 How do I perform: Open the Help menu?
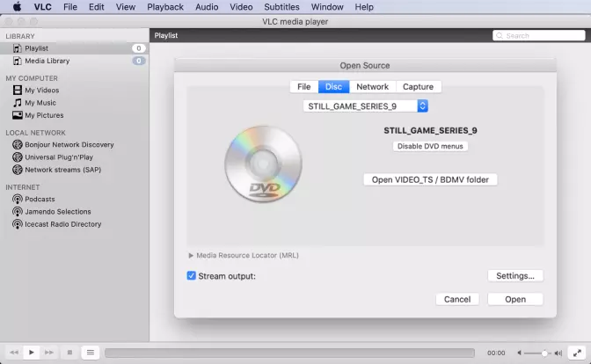364,7
